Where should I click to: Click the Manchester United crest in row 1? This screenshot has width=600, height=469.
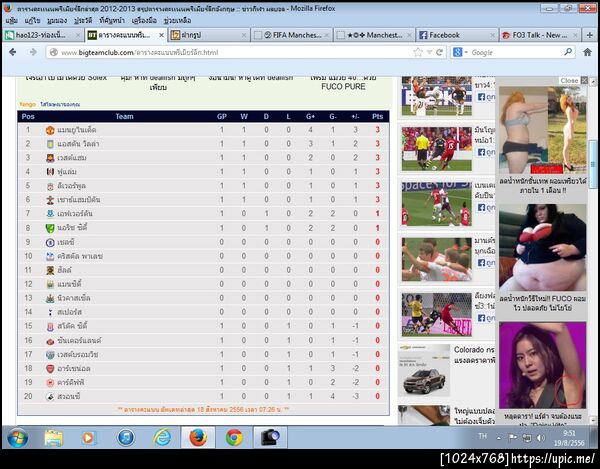[50, 130]
